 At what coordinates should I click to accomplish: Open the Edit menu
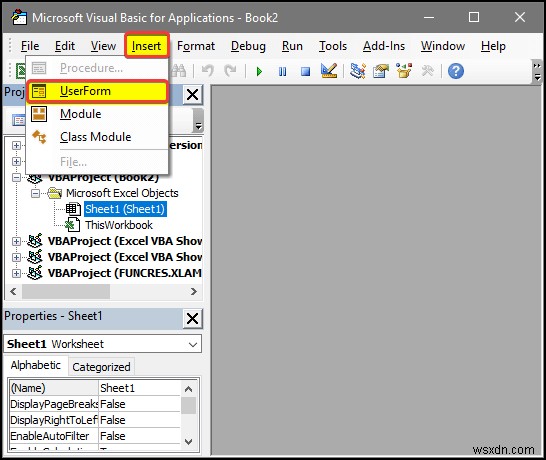(x=65, y=46)
